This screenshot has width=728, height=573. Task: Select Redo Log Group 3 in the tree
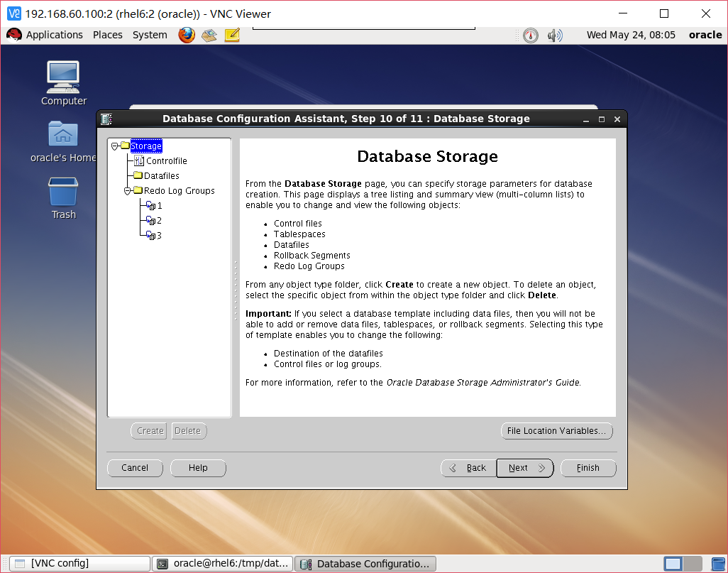[155, 235]
